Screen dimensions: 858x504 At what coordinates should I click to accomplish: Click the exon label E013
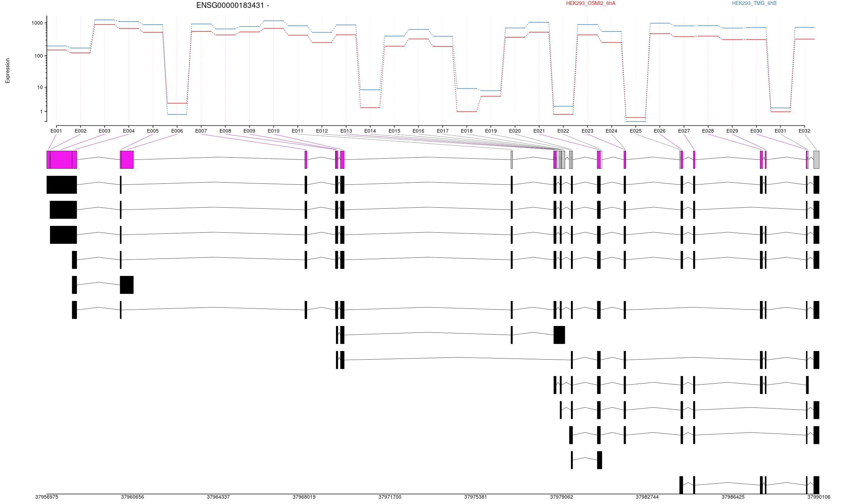346,131
